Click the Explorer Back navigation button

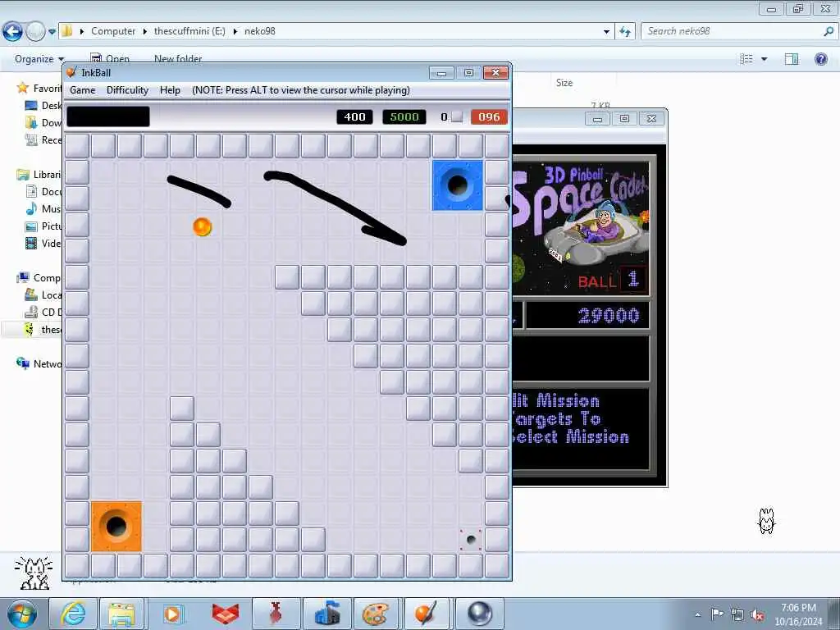point(12,32)
